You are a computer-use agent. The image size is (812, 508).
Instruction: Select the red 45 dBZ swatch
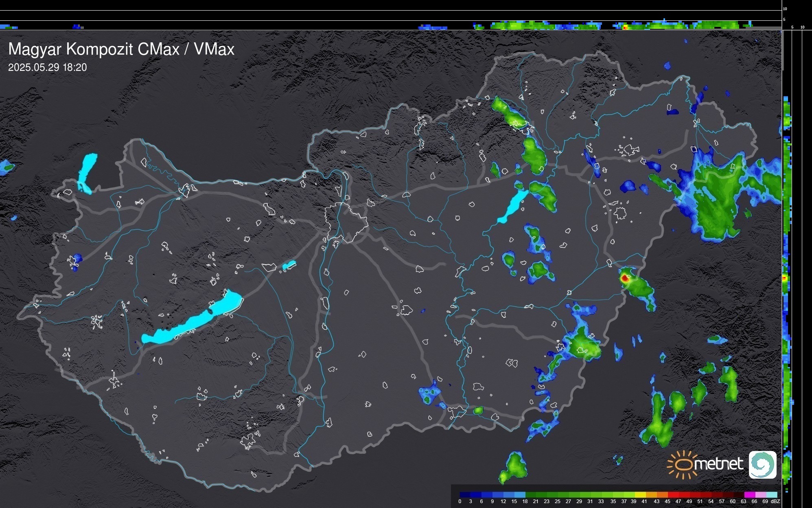pyautogui.click(x=673, y=495)
